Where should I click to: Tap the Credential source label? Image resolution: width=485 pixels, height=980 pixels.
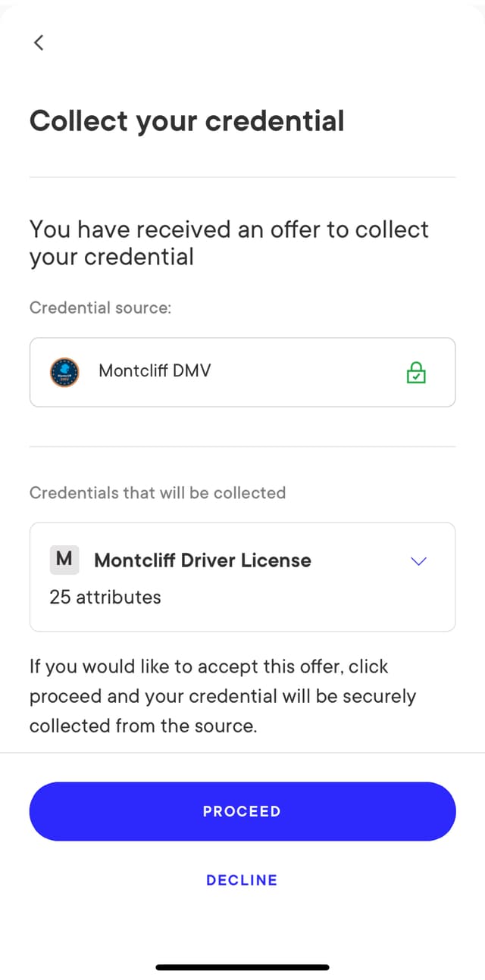coord(101,308)
